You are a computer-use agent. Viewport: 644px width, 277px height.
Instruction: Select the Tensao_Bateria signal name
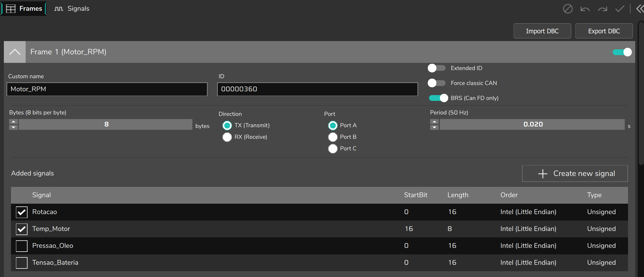point(55,262)
